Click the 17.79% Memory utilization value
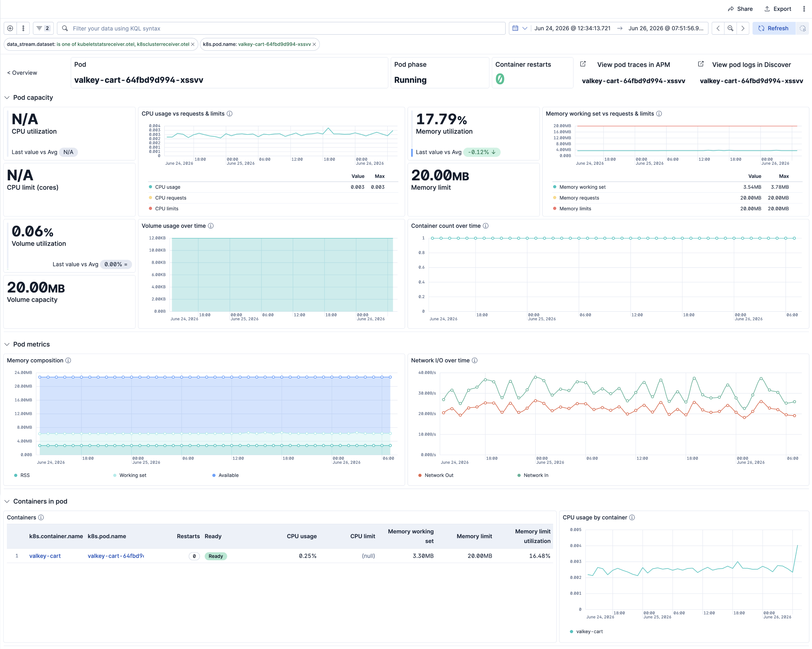 [441, 120]
